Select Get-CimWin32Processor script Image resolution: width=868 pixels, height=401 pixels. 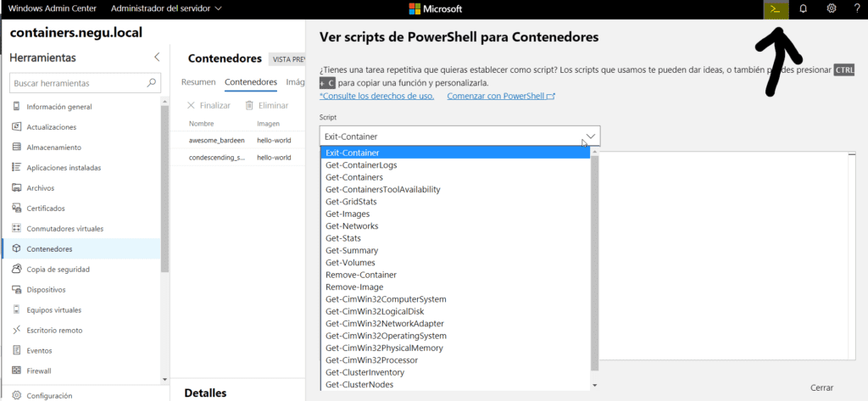(455, 360)
